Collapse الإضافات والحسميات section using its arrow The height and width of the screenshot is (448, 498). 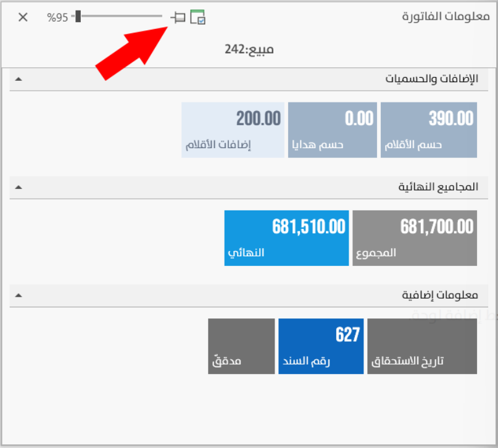pos(18,80)
